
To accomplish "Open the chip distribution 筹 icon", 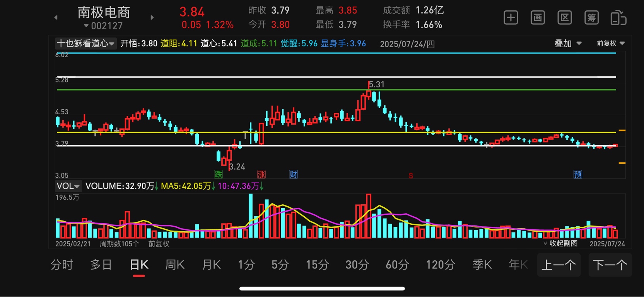I will coord(591,18).
